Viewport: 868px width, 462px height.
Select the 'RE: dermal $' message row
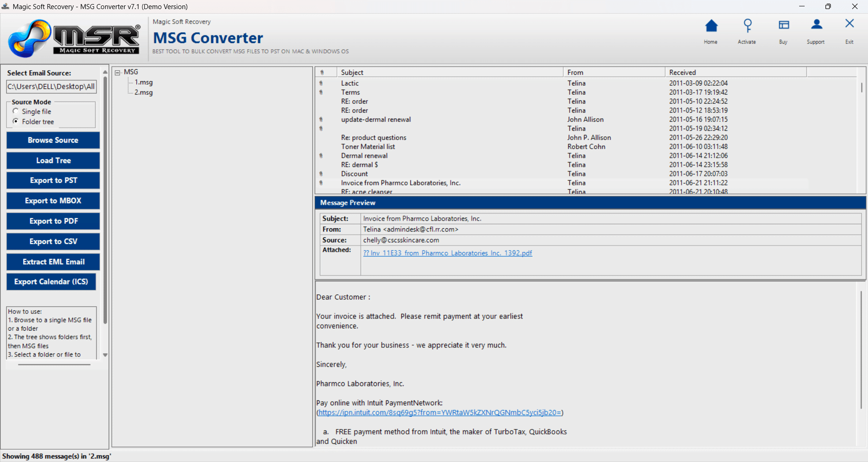tap(561, 165)
